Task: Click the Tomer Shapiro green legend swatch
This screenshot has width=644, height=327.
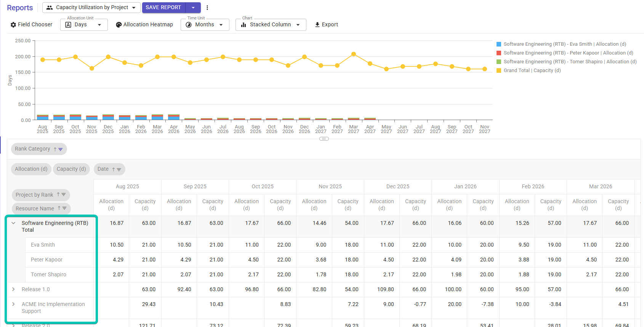Action: [499, 62]
